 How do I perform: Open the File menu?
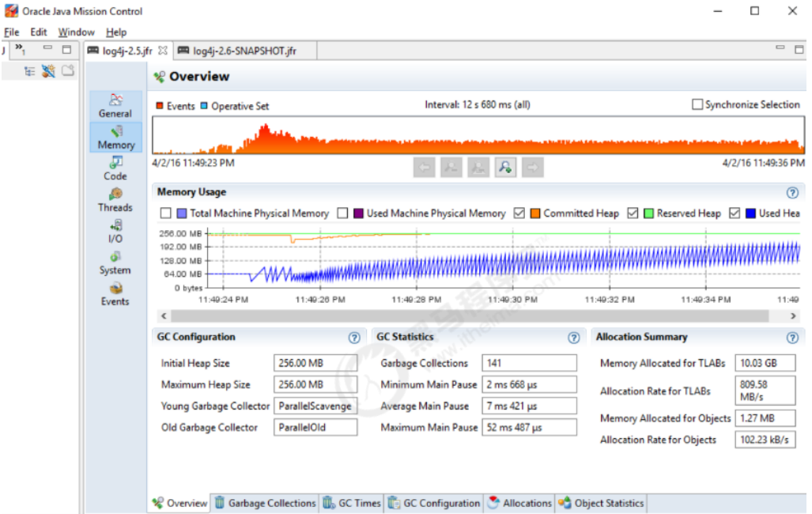point(11,32)
